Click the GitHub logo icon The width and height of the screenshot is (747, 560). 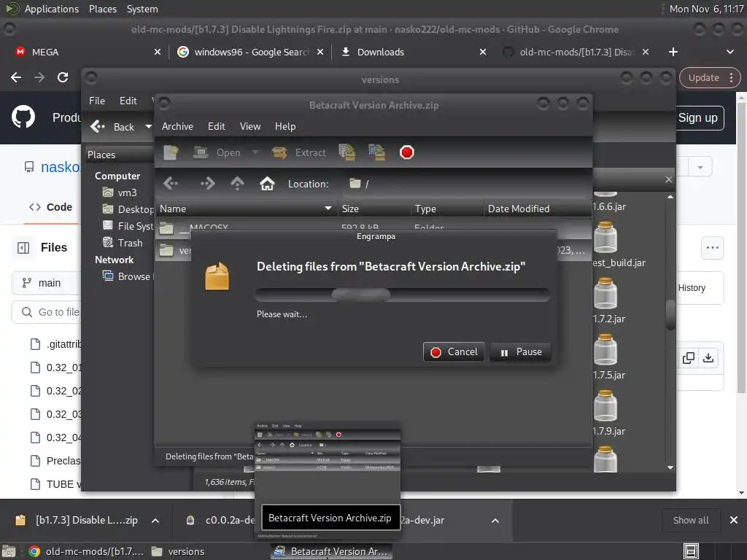click(x=23, y=117)
